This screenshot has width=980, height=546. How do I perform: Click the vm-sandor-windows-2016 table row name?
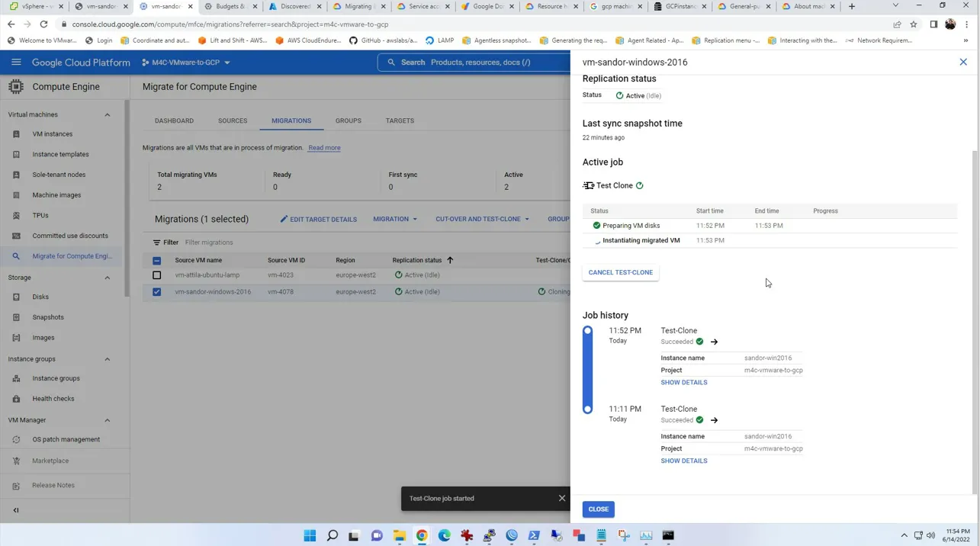(213, 291)
